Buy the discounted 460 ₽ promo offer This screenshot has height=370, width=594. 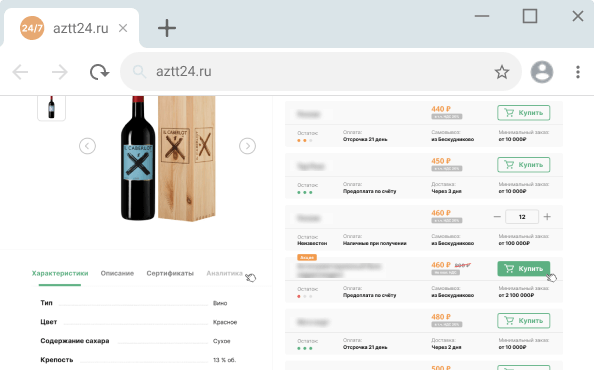pos(524,269)
